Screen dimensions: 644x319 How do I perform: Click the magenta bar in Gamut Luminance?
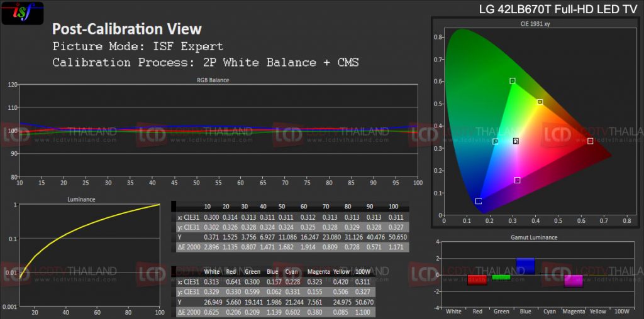pyautogui.click(x=572, y=281)
